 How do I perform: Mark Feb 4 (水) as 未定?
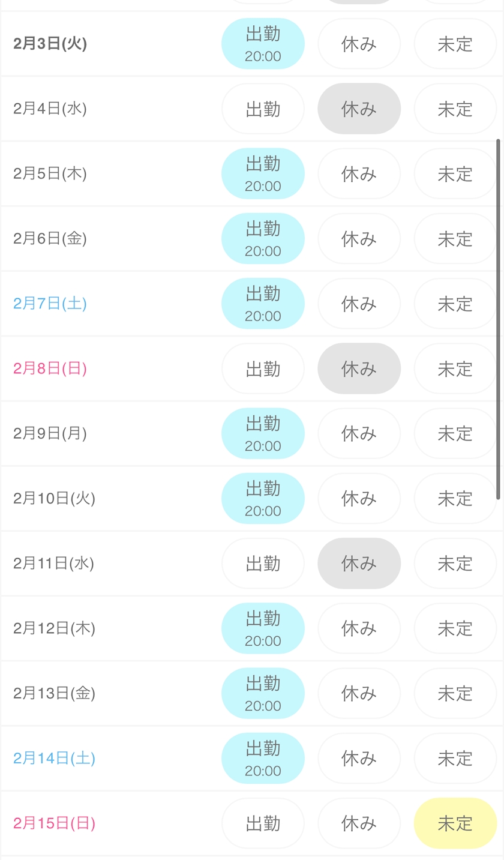[x=455, y=109]
